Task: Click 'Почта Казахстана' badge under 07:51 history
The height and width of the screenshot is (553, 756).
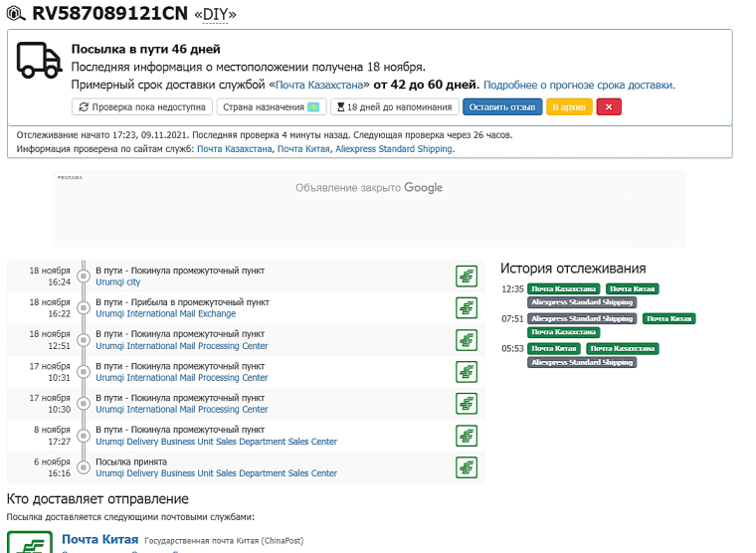Action: (564, 332)
